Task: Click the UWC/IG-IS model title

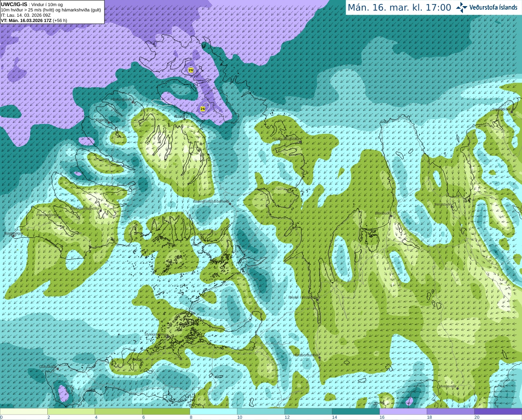Action: 14,4
